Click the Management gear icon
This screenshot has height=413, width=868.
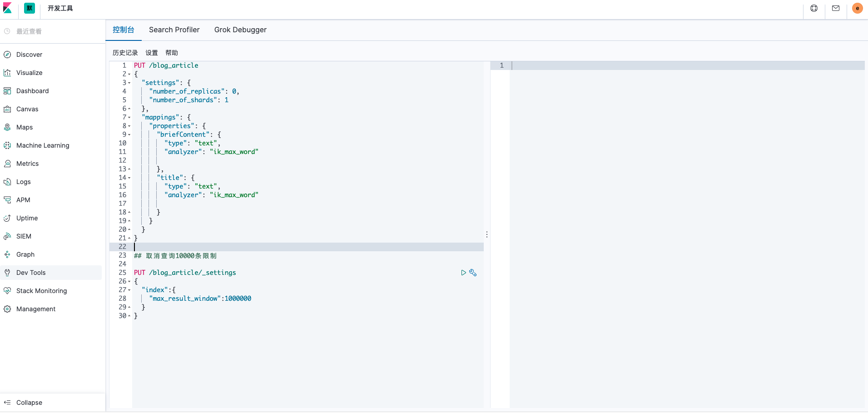(7, 309)
